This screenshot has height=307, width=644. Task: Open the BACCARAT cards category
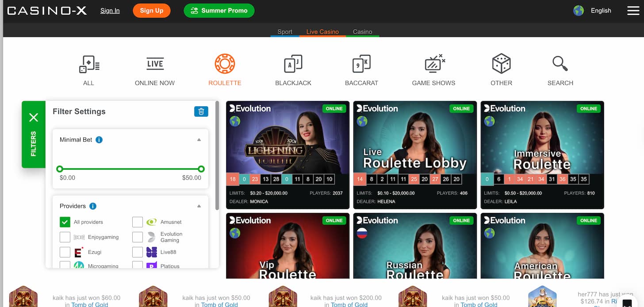coord(361,64)
